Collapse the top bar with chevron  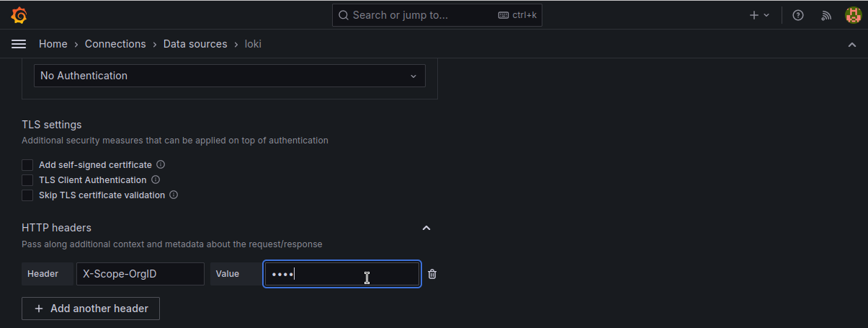pos(852,45)
